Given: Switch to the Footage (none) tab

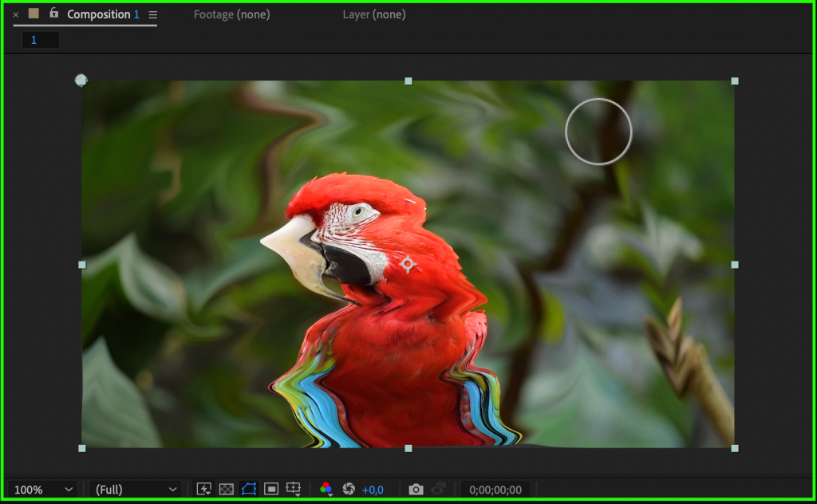Looking at the screenshot, I should (231, 14).
